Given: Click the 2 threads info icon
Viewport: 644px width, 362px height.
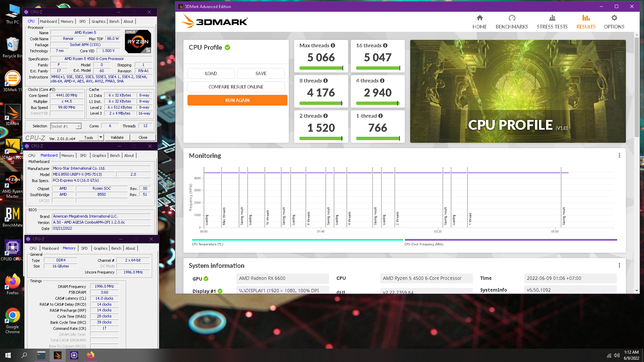Looking at the screenshot, I should tap(325, 116).
